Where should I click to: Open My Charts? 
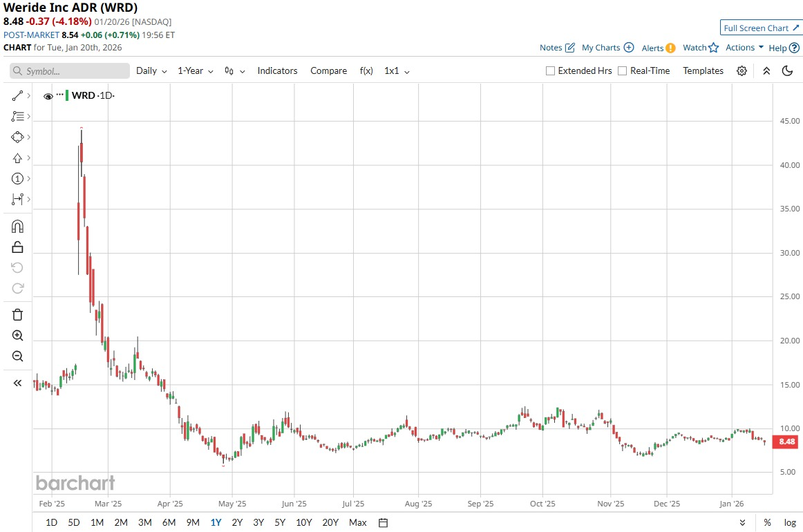(608, 48)
